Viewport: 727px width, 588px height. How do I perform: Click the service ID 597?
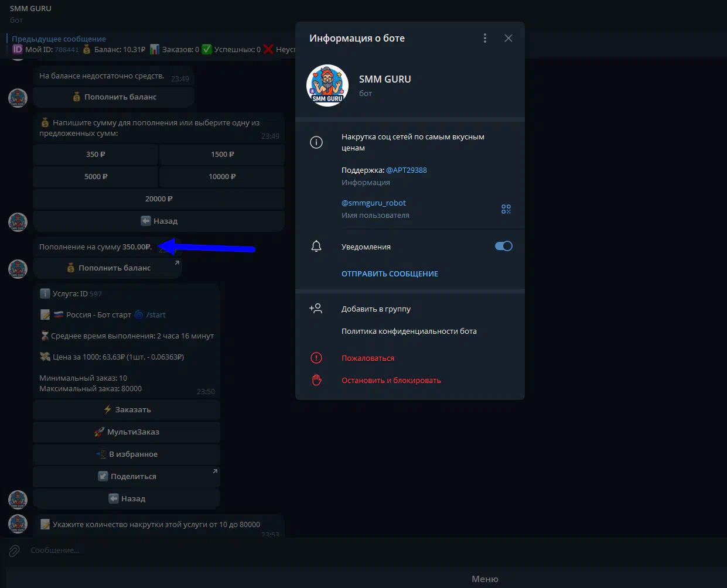[95, 294]
